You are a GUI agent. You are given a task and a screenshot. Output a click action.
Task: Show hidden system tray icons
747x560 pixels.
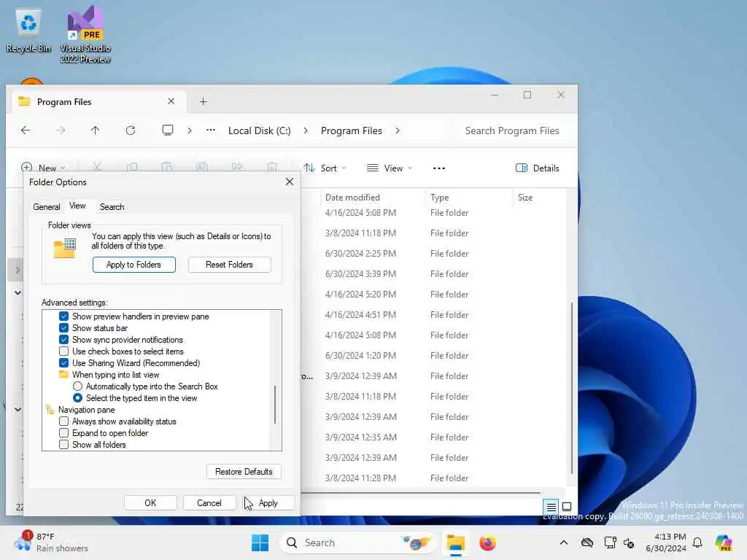tap(564, 542)
